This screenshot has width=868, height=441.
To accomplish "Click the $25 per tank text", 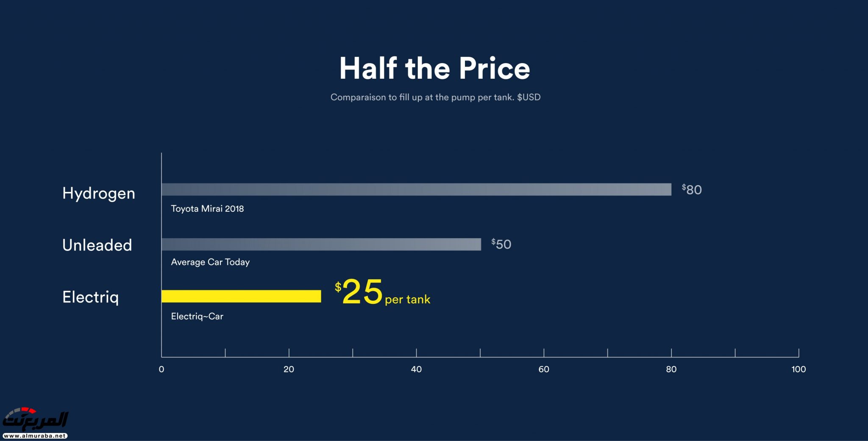I will coord(382,292).
